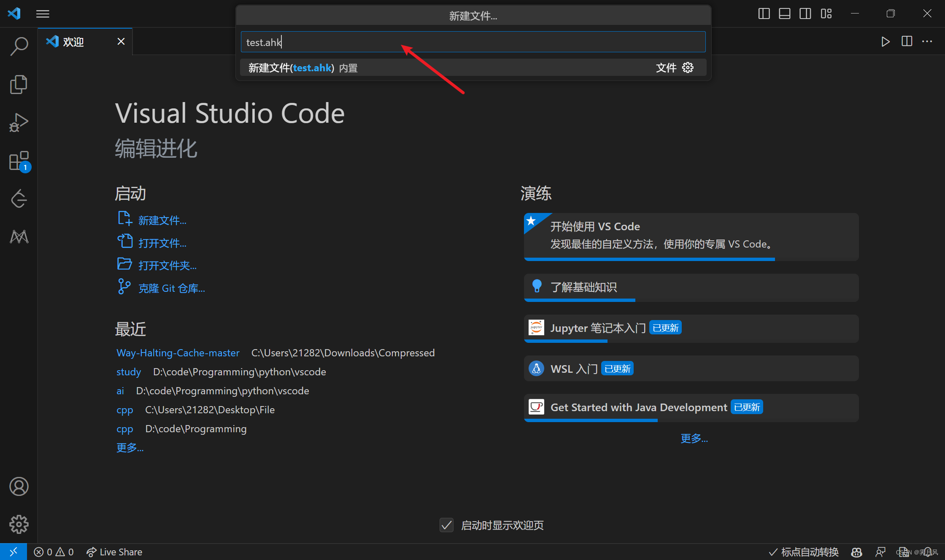Open recent Way-Halting-Cache-master folder
This screenshot has height=560, width=945.
coord(178,353)
